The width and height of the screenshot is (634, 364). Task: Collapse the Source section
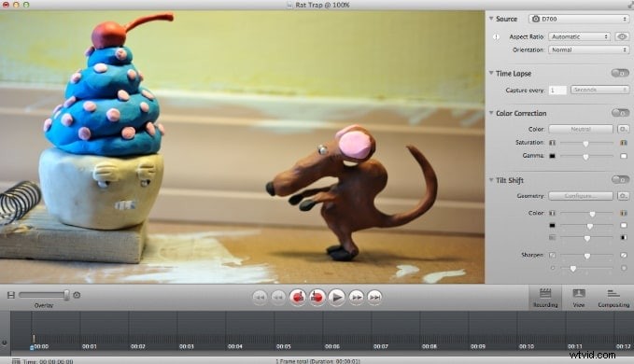point(491,19)
